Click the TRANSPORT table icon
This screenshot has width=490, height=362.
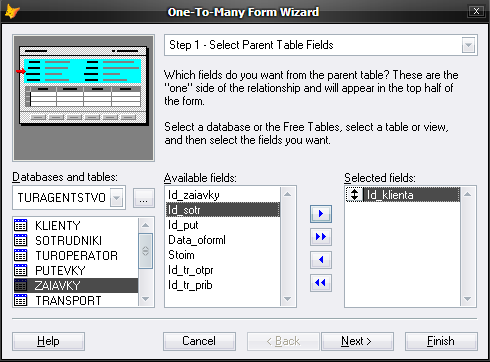(21, 300)
